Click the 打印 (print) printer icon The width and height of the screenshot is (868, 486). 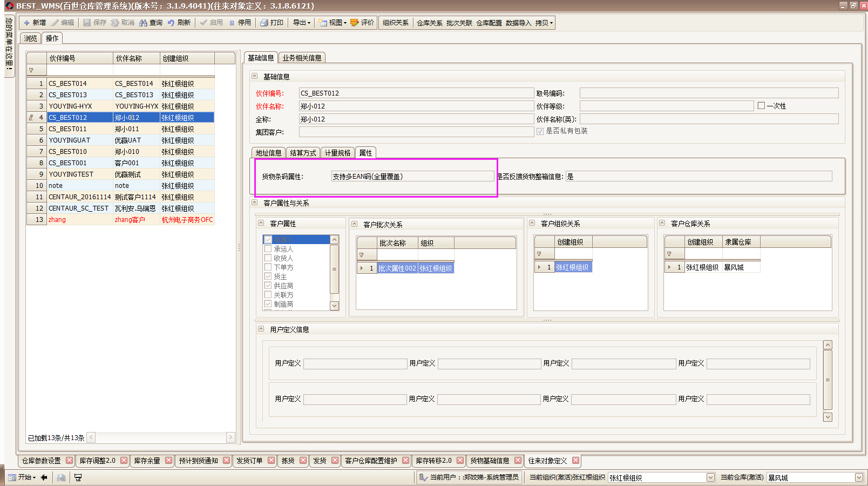click(264, 23)
